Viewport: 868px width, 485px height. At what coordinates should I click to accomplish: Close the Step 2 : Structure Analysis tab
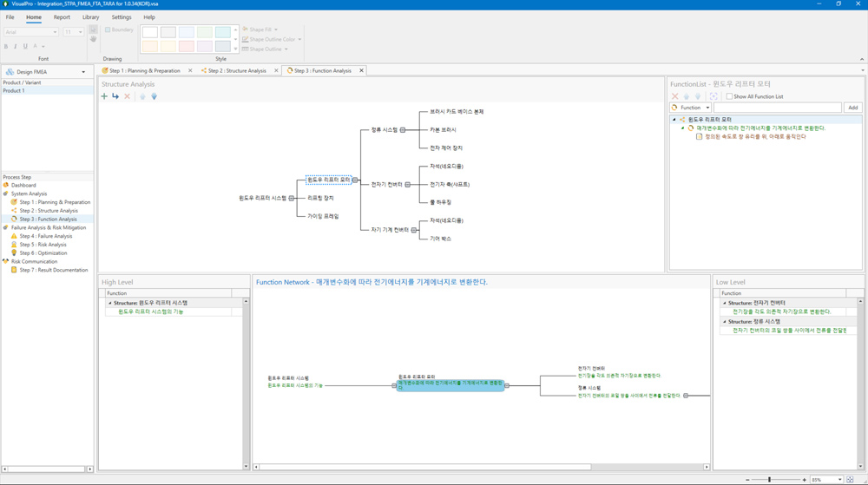(x=276, y=71)
